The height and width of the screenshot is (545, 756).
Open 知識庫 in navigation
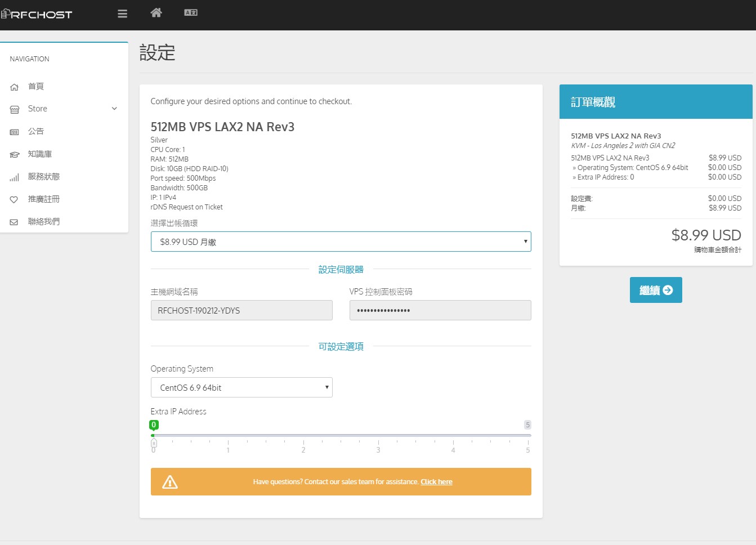[x=40, y=154]
